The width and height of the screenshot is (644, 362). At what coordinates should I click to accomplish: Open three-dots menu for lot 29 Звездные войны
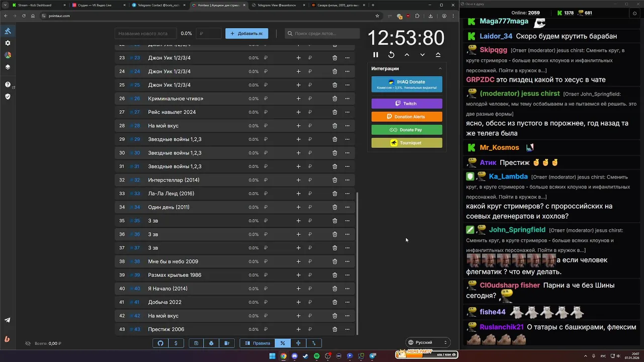coord(347,139)
